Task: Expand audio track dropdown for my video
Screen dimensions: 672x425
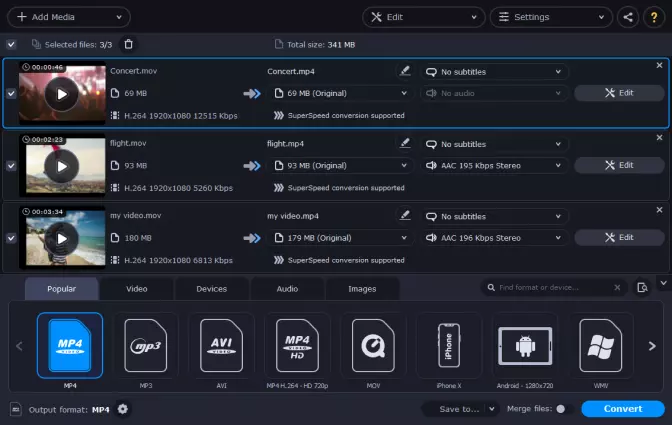Action: pos(494,238)
